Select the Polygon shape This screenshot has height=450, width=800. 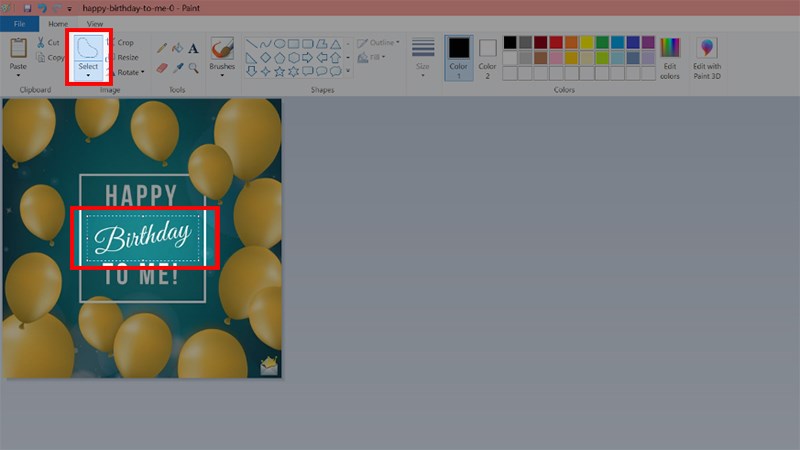pyautogui.click(x=321, y=44)
